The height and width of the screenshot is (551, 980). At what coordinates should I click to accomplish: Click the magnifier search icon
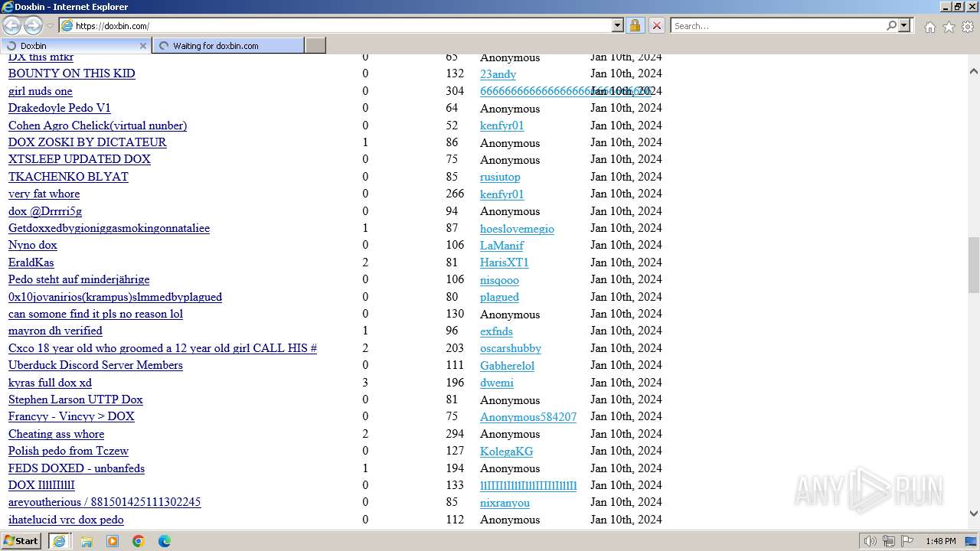coord(891,26)
